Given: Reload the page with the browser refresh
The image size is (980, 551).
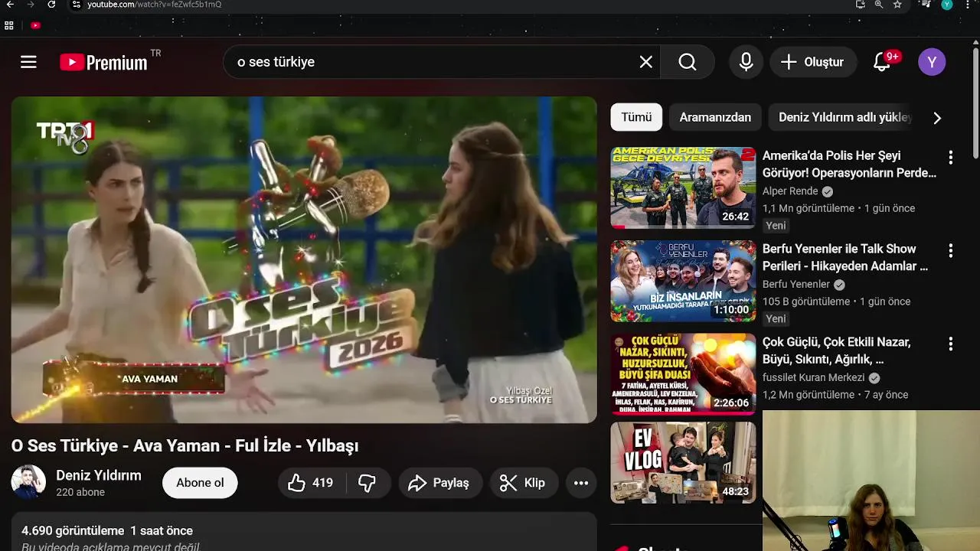Looking at the screenshot, I should (x=51, y=5).
